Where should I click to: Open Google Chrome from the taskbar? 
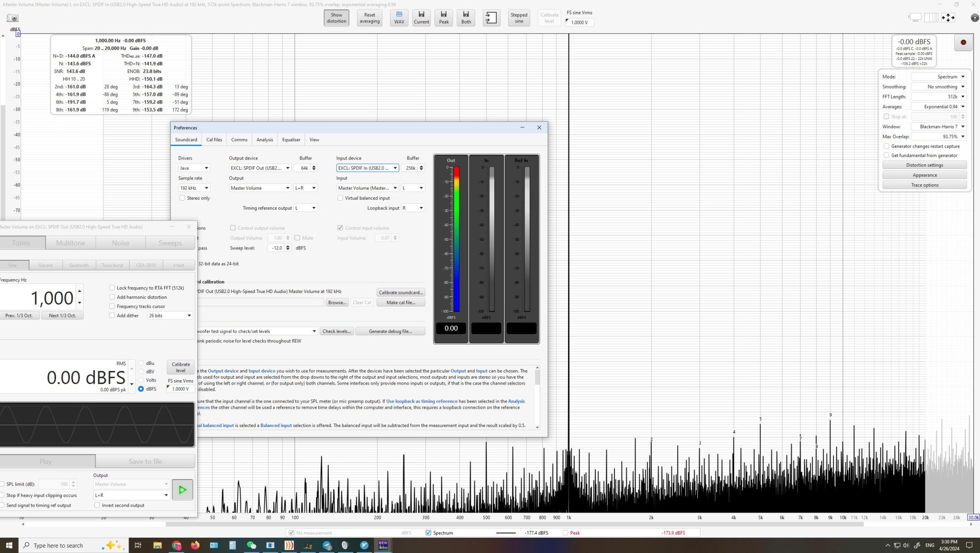coord(177,545)
